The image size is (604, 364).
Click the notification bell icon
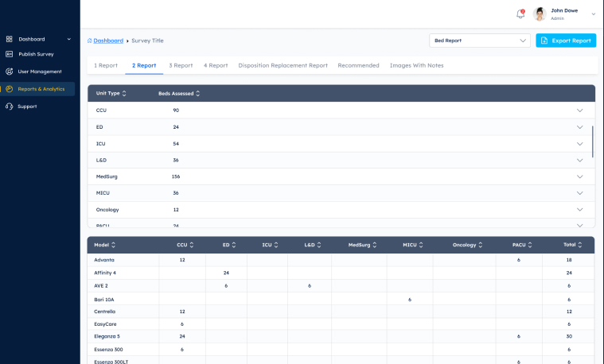pos(520,14)
